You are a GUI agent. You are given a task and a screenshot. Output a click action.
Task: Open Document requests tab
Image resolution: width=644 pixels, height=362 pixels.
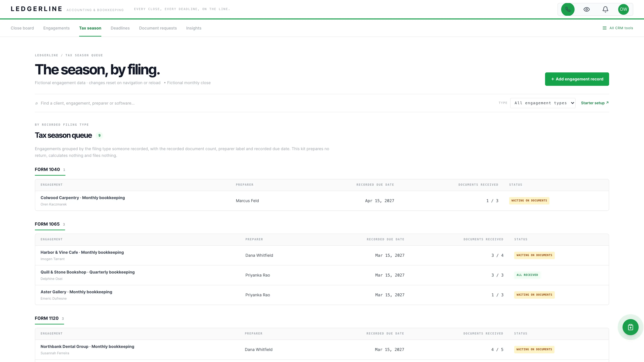pyautogui.click(x=158, y=28)
